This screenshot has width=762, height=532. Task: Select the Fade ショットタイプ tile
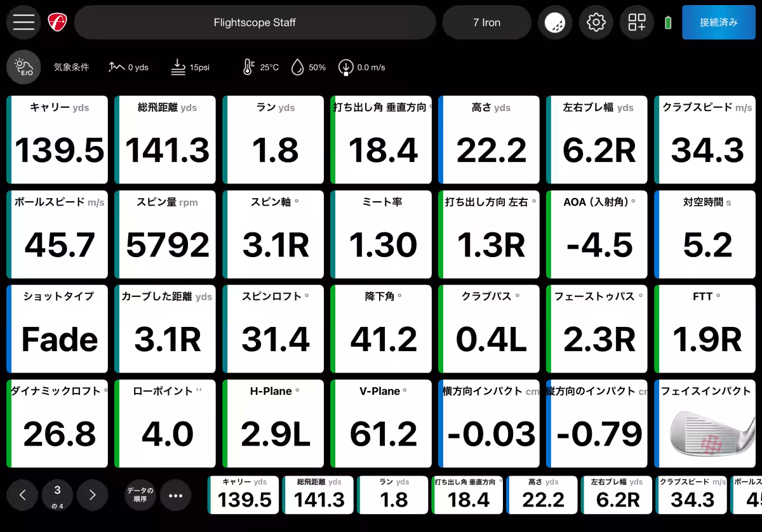coord(60,329)
